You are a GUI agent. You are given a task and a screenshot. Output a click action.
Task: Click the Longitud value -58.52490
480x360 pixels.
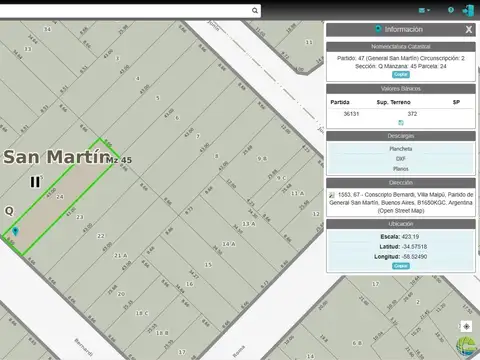pyautogui.click(x=414, y=257)
